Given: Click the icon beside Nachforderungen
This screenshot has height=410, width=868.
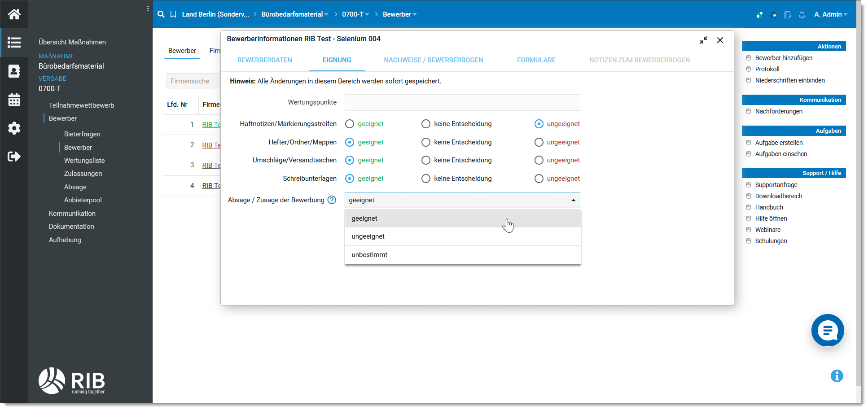Looking at the screenshot, I should [x=749, y=111].
